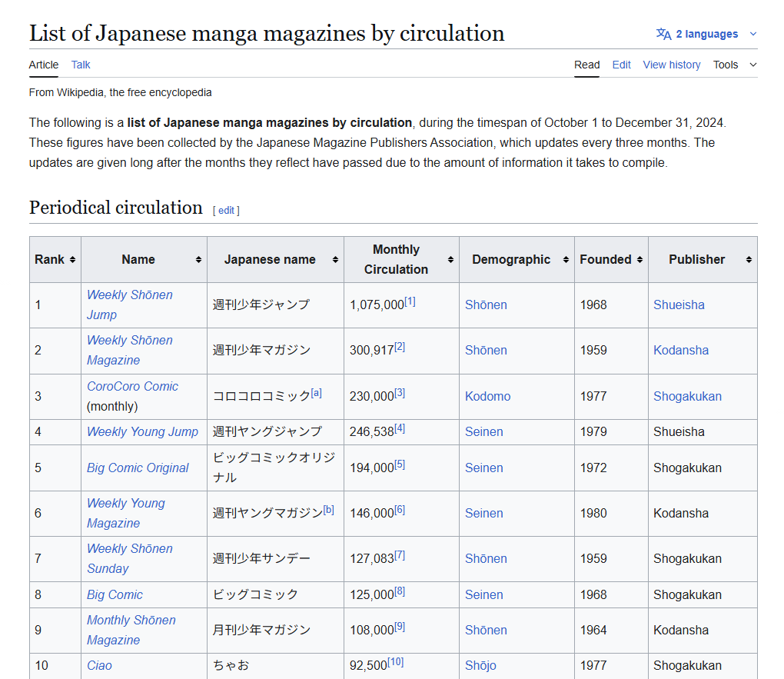This screenshot has height=679, width=784.
Task: Switch to the Article tab
Action: click(x=44, y=65)
